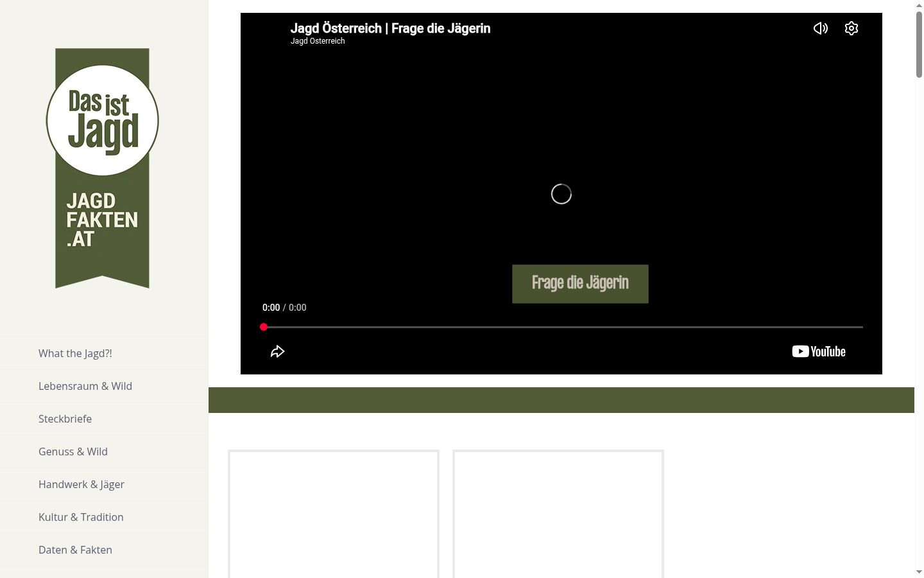Click the scrollbar down arrow
Screen dimensions: 924x578
(919, 572)
